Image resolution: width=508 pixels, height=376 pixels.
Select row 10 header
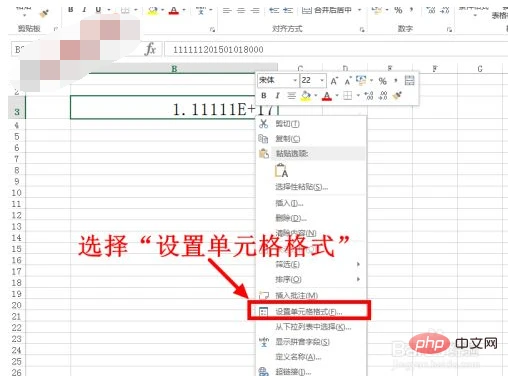tap(17, 193)
